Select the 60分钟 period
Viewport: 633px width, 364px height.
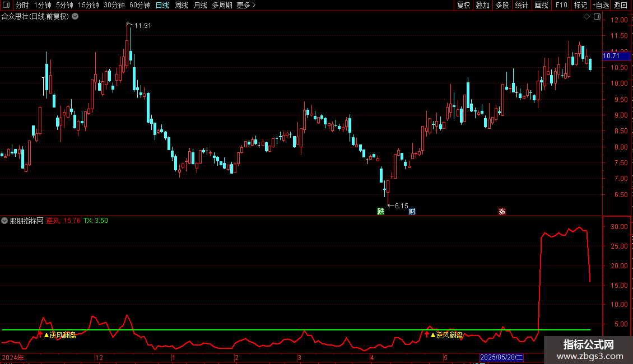(x=140, y=5)
